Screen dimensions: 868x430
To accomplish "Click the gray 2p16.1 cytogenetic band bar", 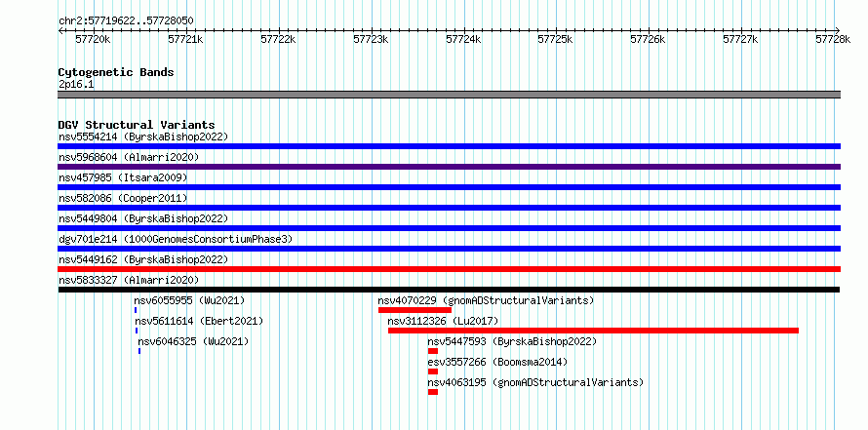I will pos(449,95).
